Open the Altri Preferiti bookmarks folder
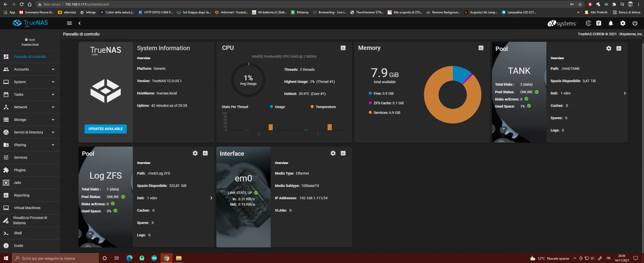The width and height of the screenshot is (644, 263). coord(596,12)
